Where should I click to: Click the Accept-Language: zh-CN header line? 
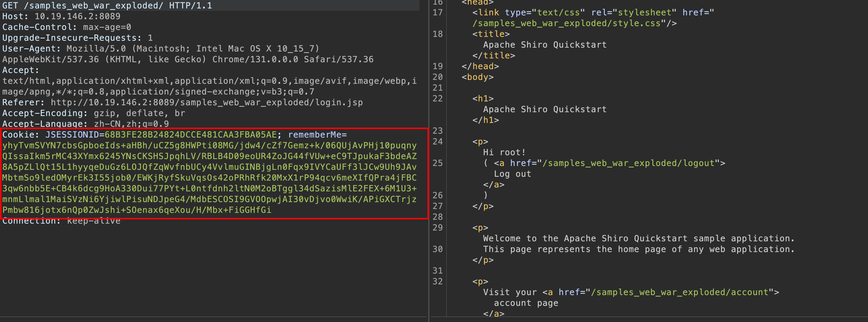[85, 124]
